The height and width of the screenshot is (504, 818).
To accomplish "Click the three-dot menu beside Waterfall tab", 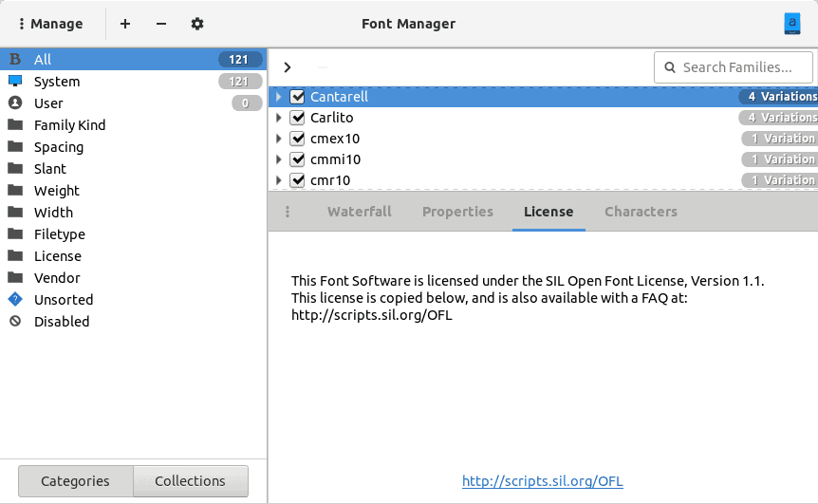I will point(288,212).
